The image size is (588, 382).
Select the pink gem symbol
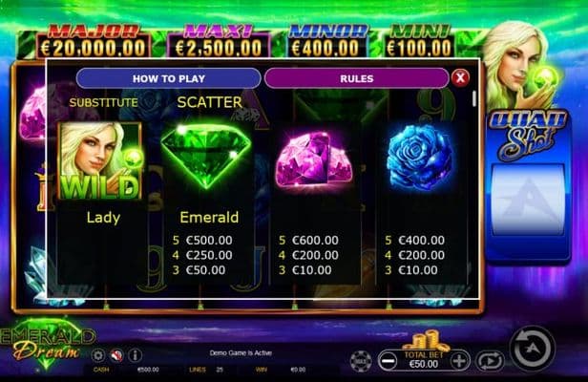[x=314, y=159]
